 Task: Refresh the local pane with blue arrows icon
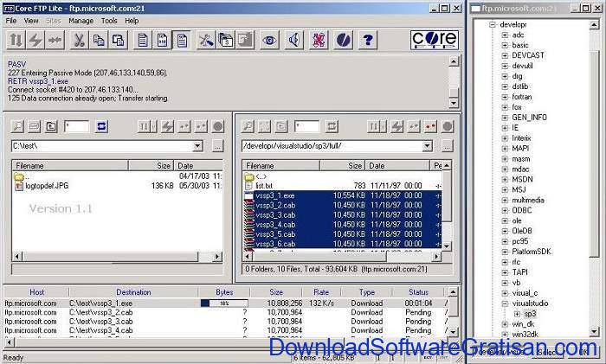[101, 126]
